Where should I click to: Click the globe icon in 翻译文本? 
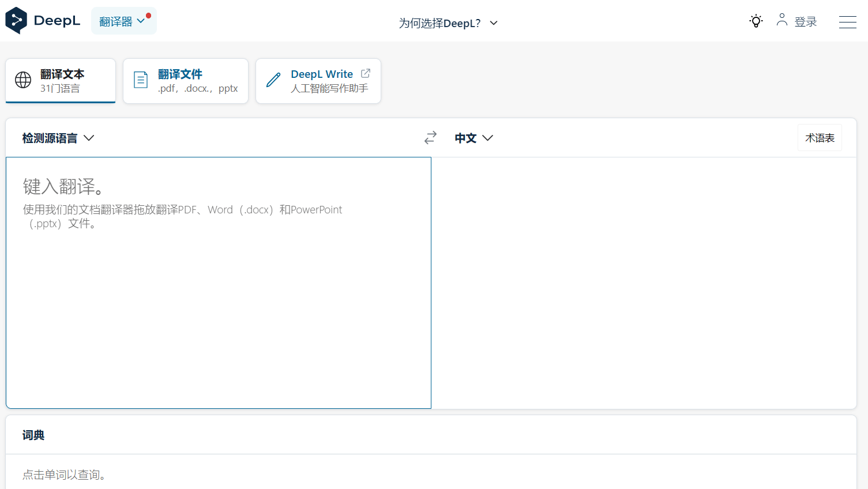(23, 80)
